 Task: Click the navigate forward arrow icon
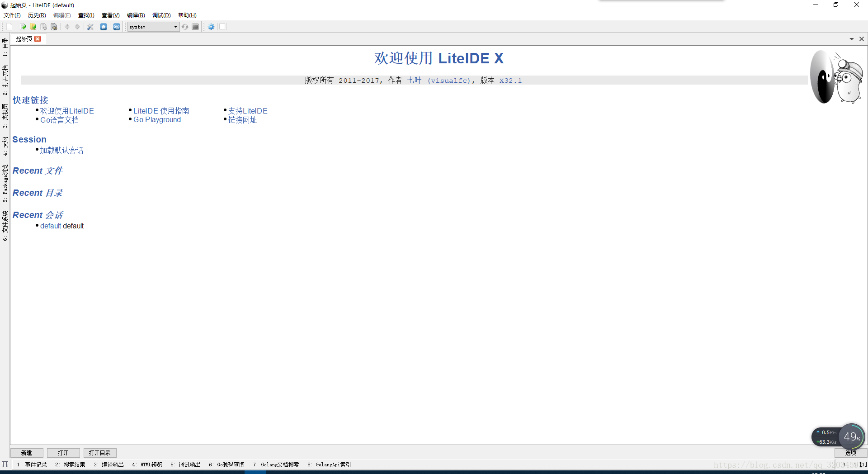click(x=77, y=27)
